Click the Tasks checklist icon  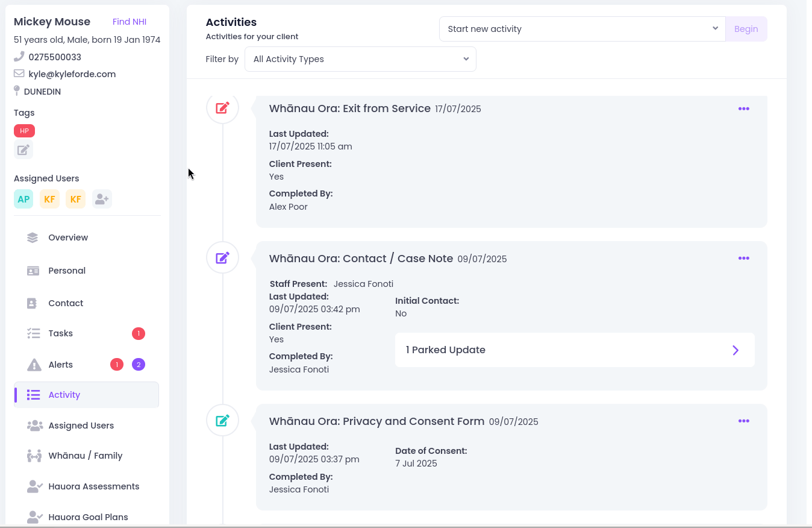coord(33,333)
